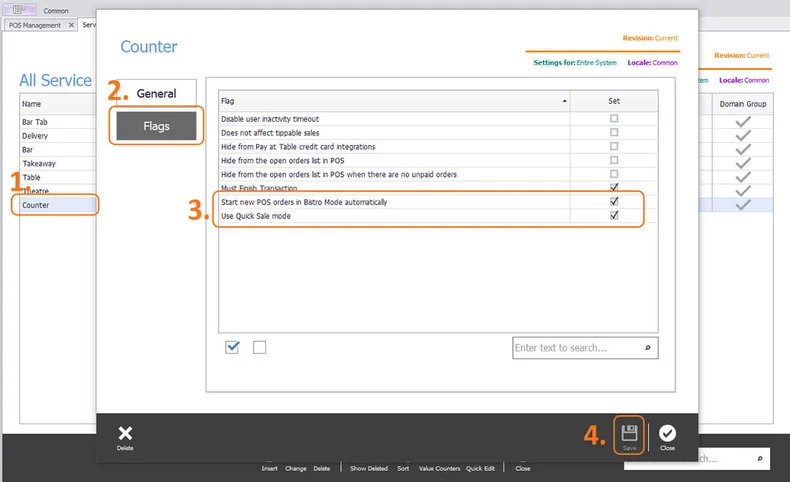
Task: Toggle Does not affect tippable sales checkbox
Action: coord(614,132)
